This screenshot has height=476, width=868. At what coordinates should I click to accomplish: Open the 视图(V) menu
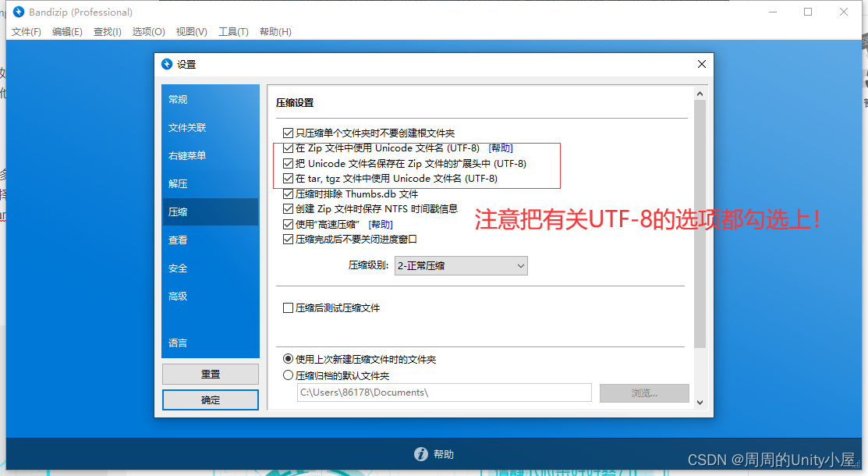click(192, 31)
